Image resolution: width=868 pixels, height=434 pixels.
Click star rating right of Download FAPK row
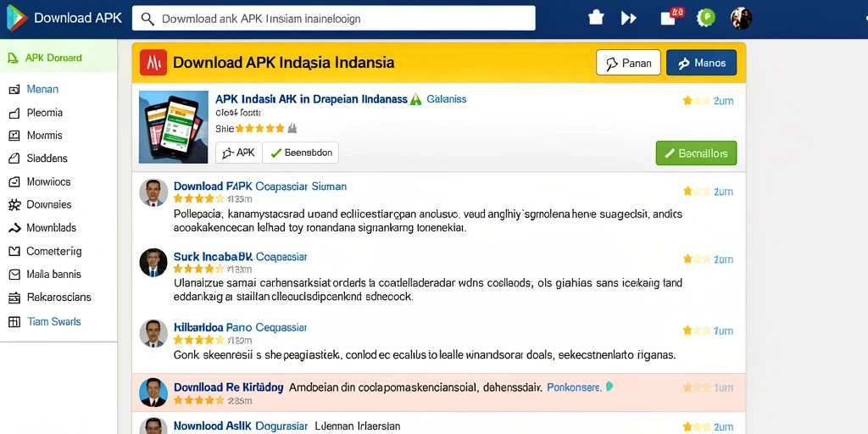point(697,192)
